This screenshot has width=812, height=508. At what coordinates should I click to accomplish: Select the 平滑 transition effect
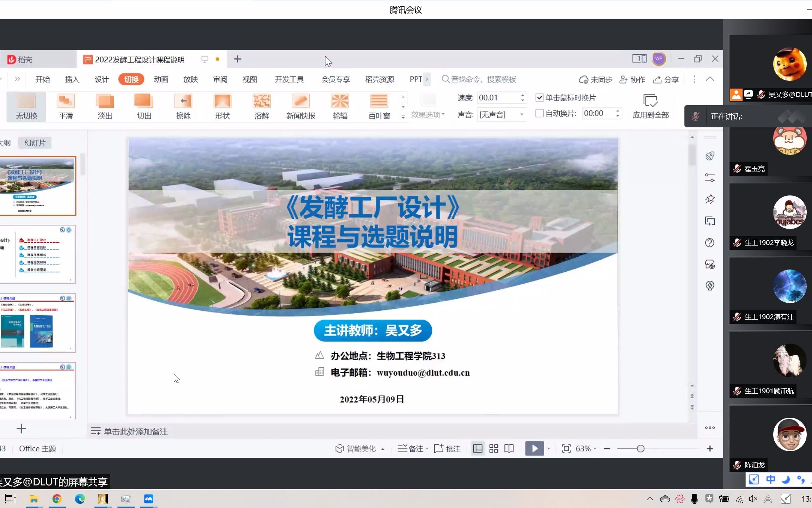coord(66,107)
